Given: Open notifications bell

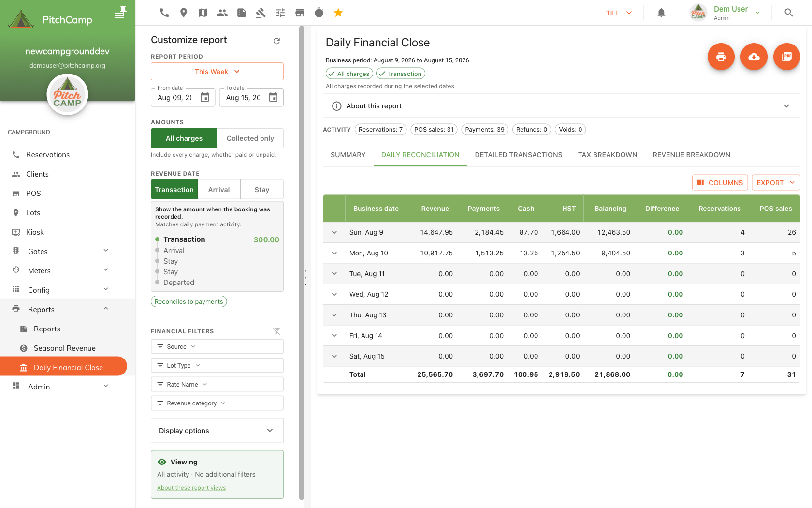Looking at the screenshot, I should pyautogui.click(x=661, y=13).
